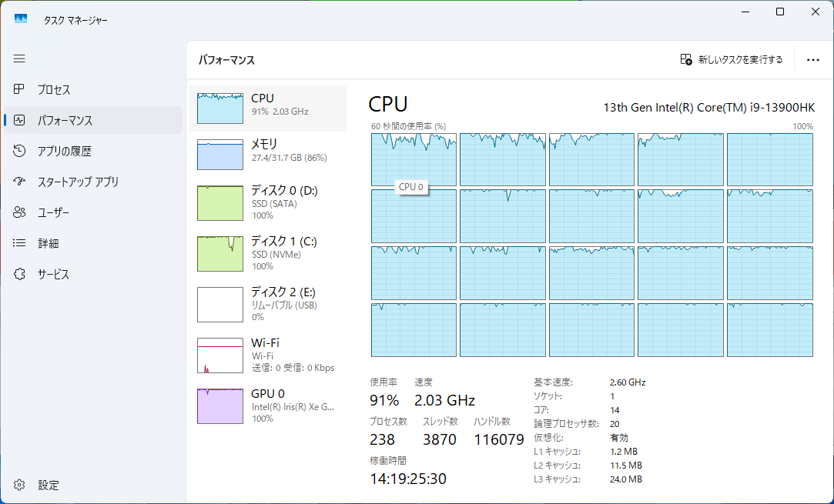Select the CPU performance entry

pos(267,108)
